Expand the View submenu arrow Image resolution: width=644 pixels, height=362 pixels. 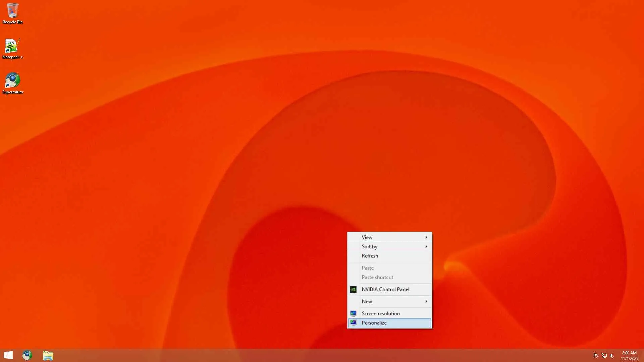coord(426,237)
